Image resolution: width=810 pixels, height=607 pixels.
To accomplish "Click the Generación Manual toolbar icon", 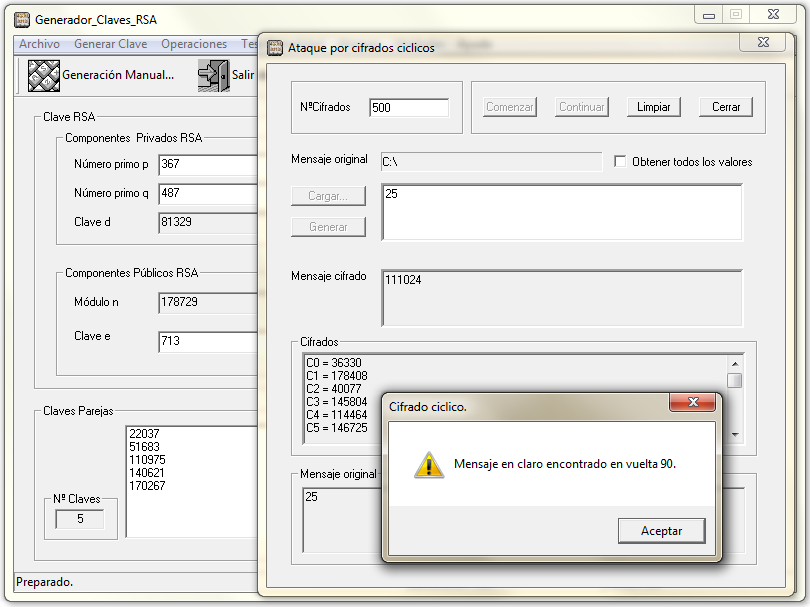I will 43,75.
